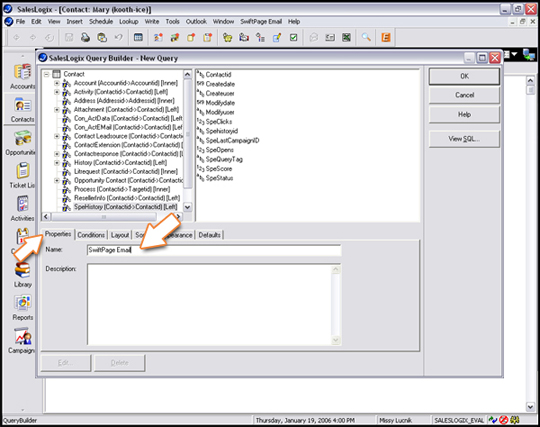Viewport: 540px width, 427px height.
Task: Open the Contacts sidebar icon
Action: tap(23, 105)
